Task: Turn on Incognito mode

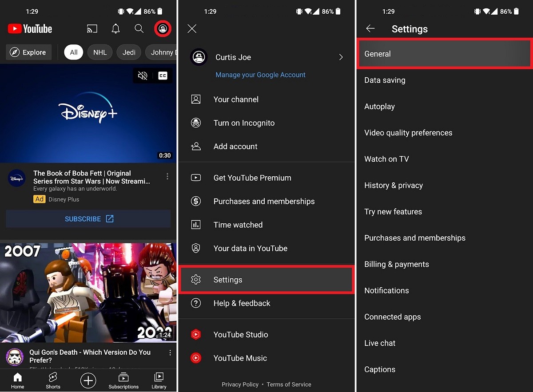Action: 244,123
